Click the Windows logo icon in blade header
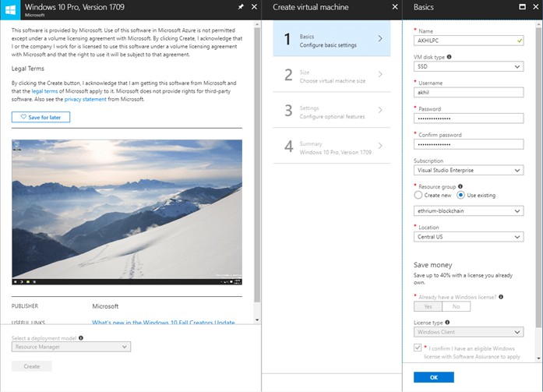The image size is (543, 392). point(13,10)
